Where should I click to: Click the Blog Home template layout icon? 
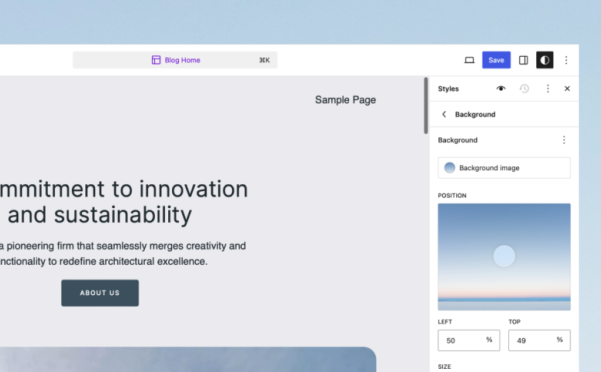[x=156, y=60]
